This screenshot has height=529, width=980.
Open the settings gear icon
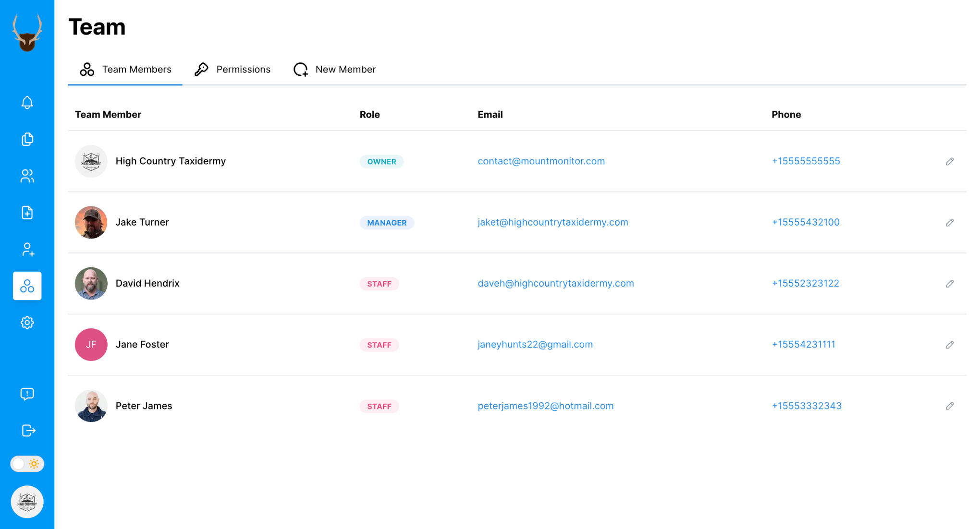tap(27, 323)
